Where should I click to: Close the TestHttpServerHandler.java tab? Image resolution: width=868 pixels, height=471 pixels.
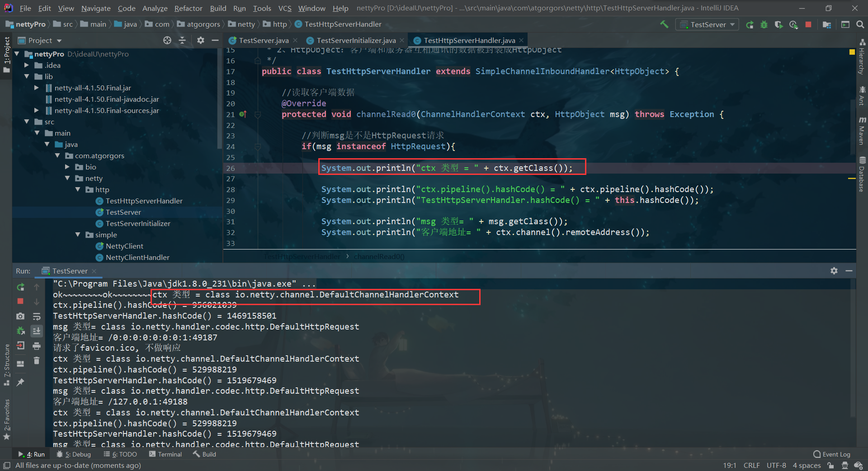[x=521, y=40]
